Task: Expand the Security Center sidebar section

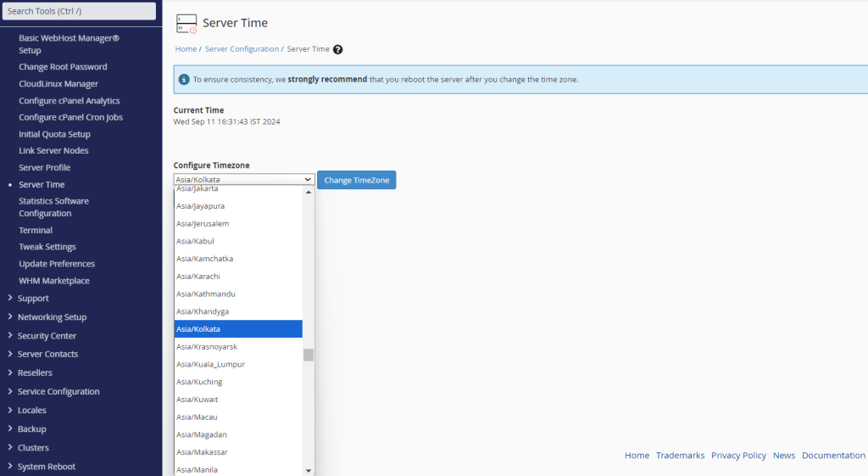Action: pos(47,336)
